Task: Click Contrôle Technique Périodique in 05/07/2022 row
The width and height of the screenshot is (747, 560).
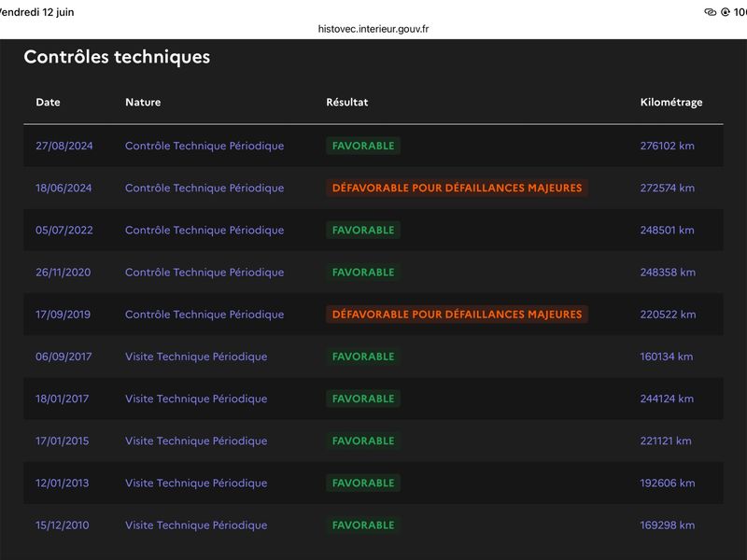Action: point(204,230)
